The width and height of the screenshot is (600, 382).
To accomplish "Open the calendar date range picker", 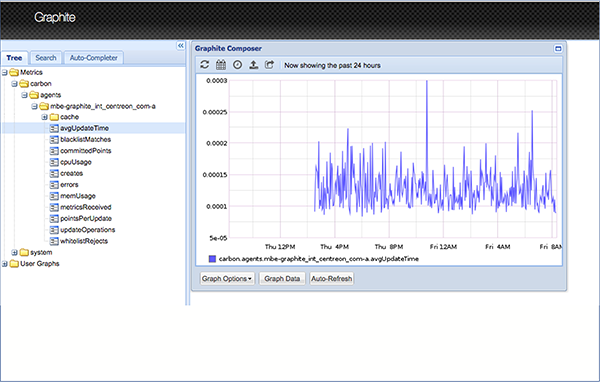I will pos(221,65).
